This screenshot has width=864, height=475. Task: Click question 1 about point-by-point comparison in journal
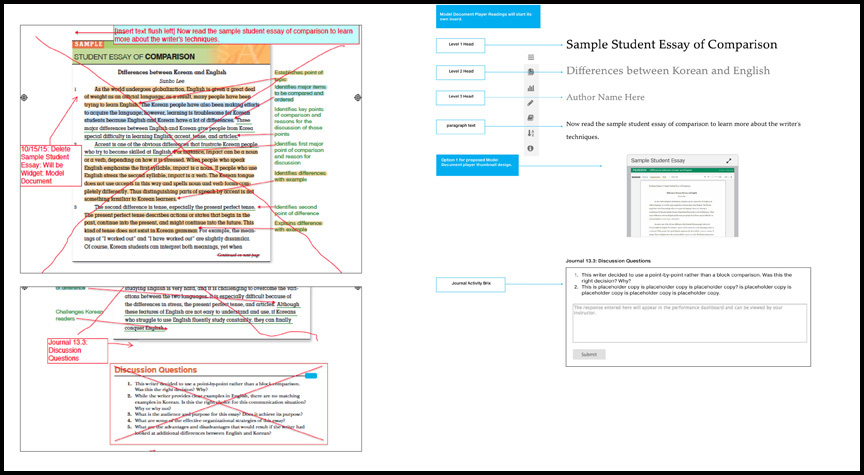point(687,277)
